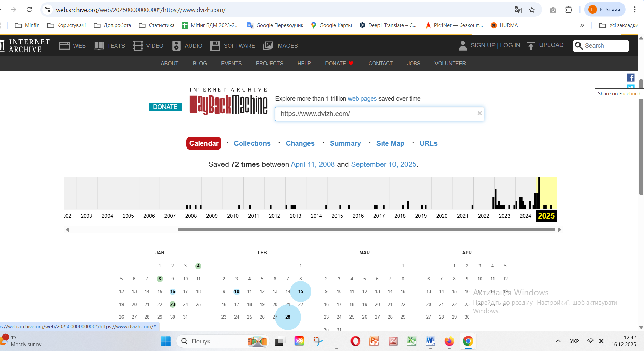The image size is (644, 351).
Task: Show hidden system tray icons
Action: (558, 341)
